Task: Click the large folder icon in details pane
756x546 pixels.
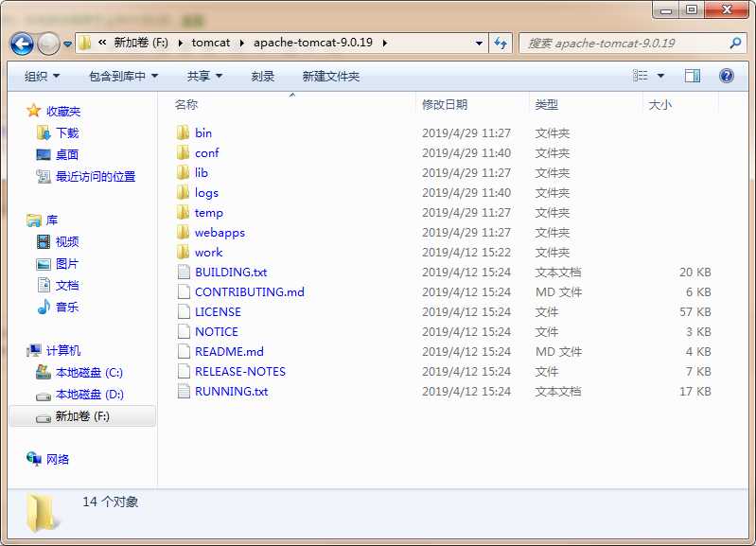Action: coord(43,513)
